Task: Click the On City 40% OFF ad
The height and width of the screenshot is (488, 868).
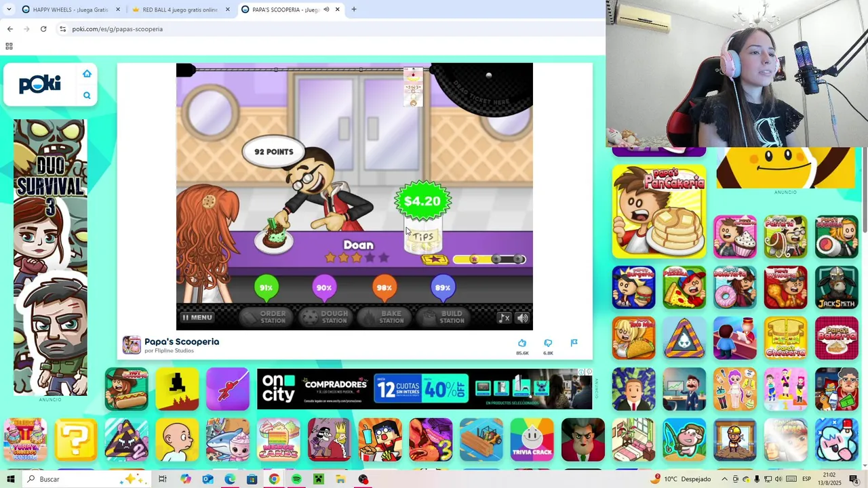Action: [x=425, y=389]
